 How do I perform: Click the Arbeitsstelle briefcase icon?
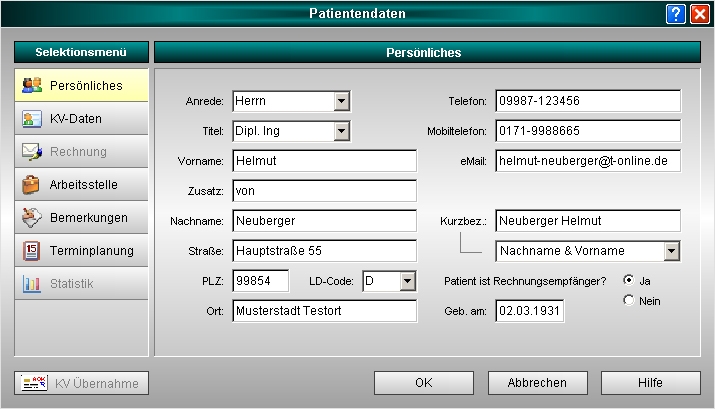[31, 185]
